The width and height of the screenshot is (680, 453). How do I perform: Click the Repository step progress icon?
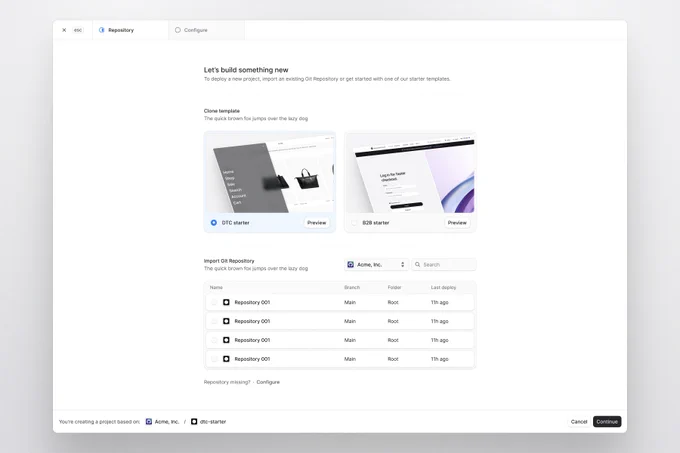[101, 30]
